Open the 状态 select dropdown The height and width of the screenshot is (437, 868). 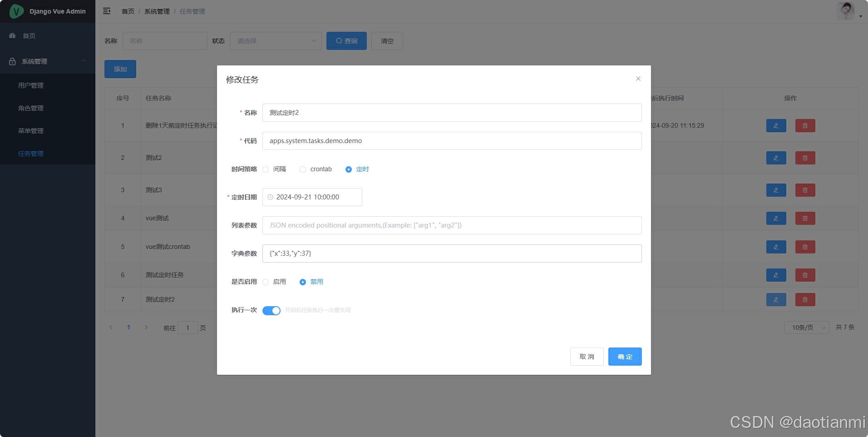pyautogui.click(x=276, y=41)
